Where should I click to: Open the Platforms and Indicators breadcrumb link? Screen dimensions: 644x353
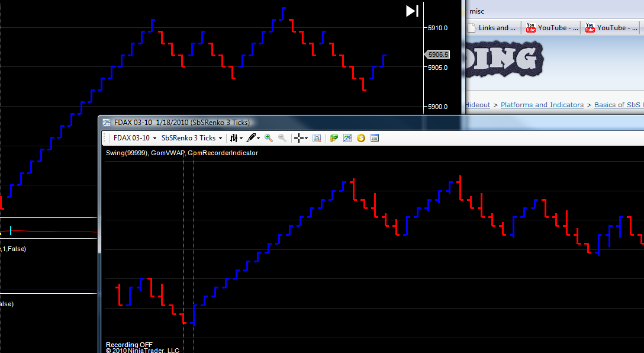click(x=542, y=105)
